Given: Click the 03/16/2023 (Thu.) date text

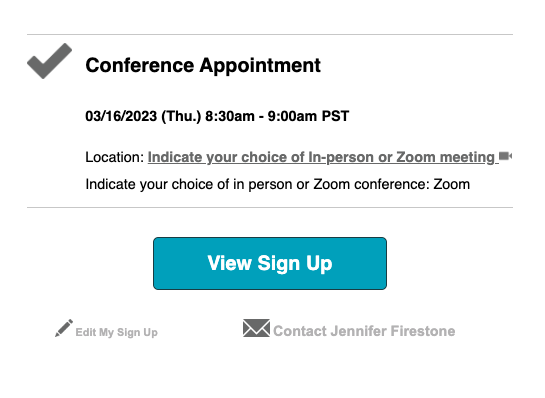Looking at the screenshot, I should coord(143,116).
